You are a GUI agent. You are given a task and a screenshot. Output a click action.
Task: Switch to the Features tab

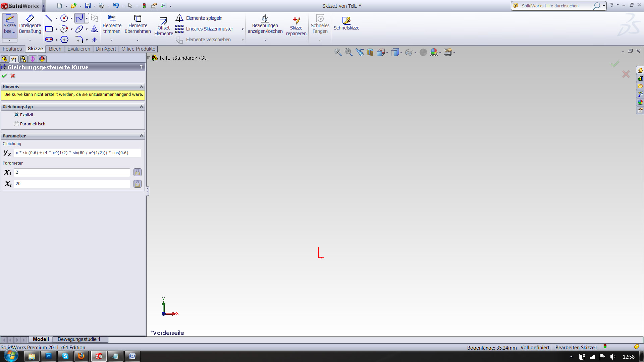(x=12, y=49)
